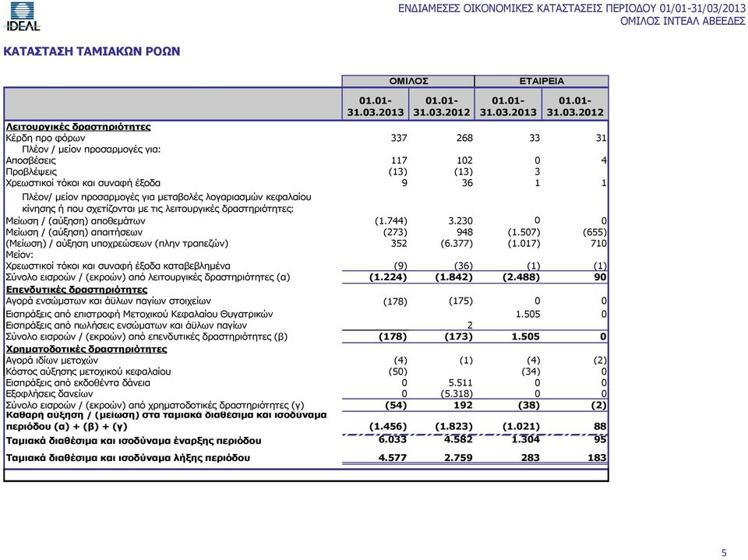Image resolution: width=748 pixels, height=560 pixels.
Task: Click the liabilities value (6.377)
Action: tap(457, 244)
